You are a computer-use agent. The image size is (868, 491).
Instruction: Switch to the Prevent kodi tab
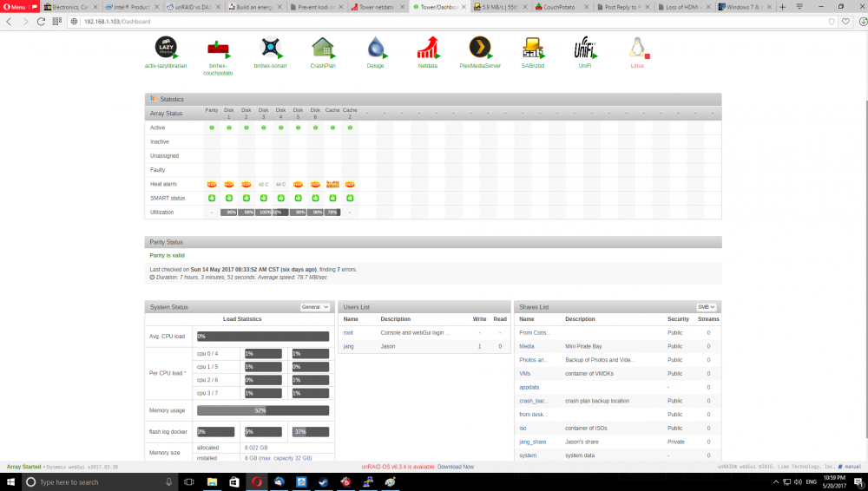(317, 7)
